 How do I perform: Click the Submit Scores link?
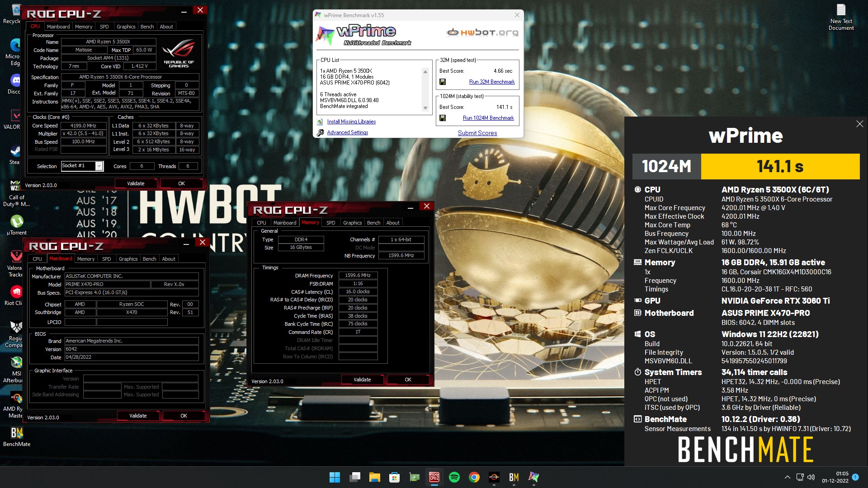tap(477, 133)
